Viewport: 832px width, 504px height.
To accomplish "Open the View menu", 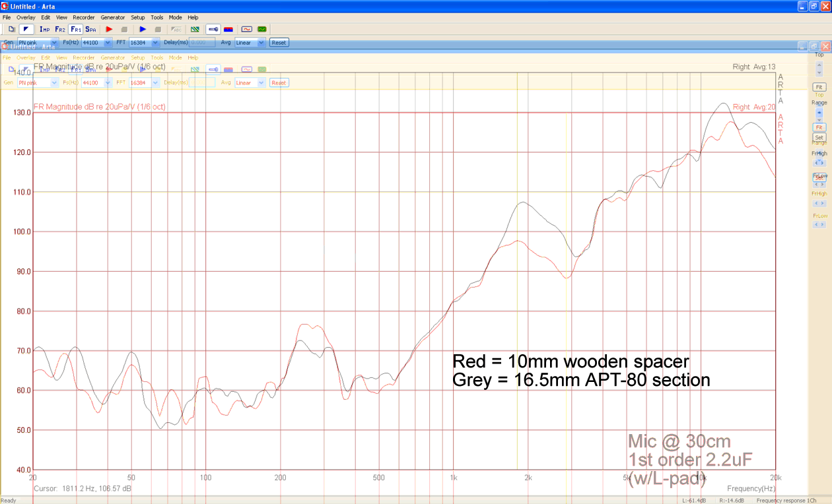I will pyautogui.click(x=61, y=17).
